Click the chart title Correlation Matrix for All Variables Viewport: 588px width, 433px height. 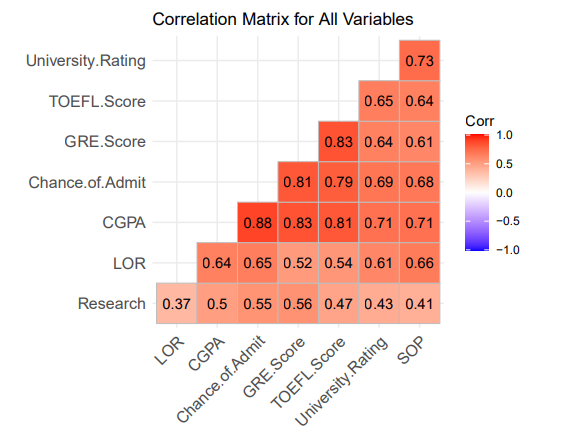point(283,19)
